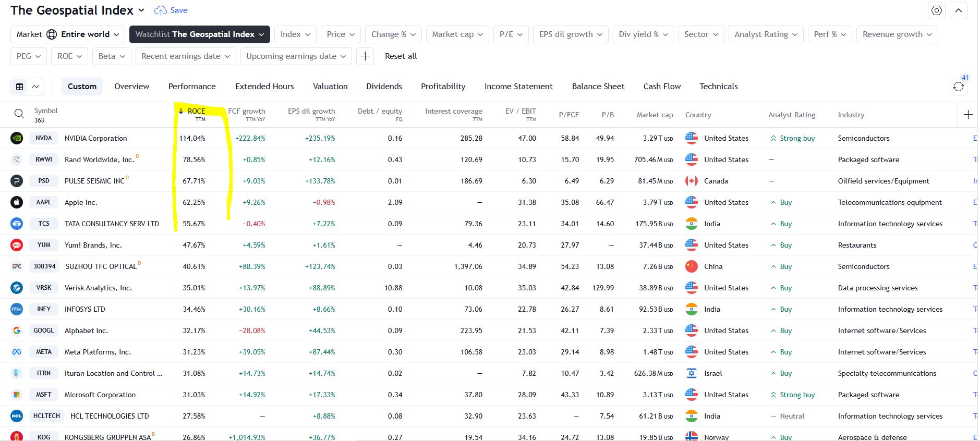Viewport: 980px width, 441px height.
Task: Click the Rand Worldwide logo icon
Action: (x=17, y=160)
